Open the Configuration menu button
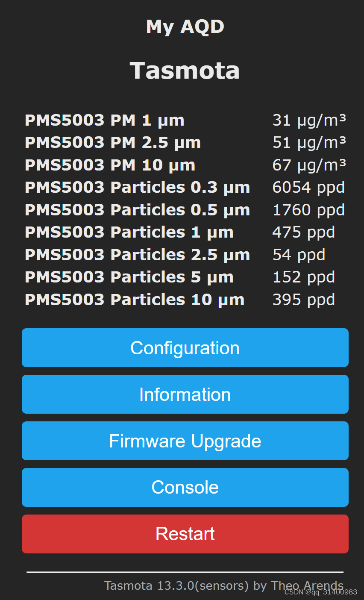Screen dimensions: 364x600 [x=185, y=348]
